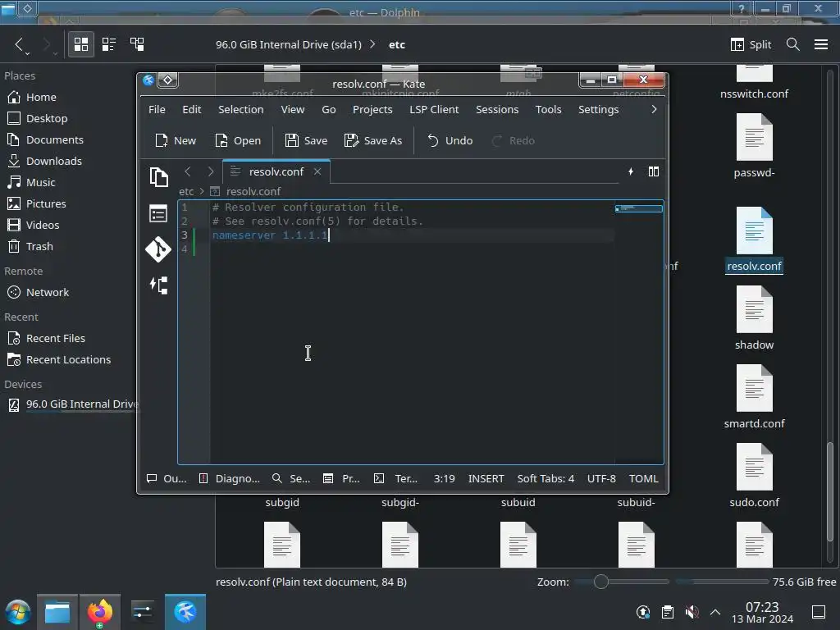840x630 pixels.
Task: Go back in Dolphin navigation
Action: click(x=20, y=44)
